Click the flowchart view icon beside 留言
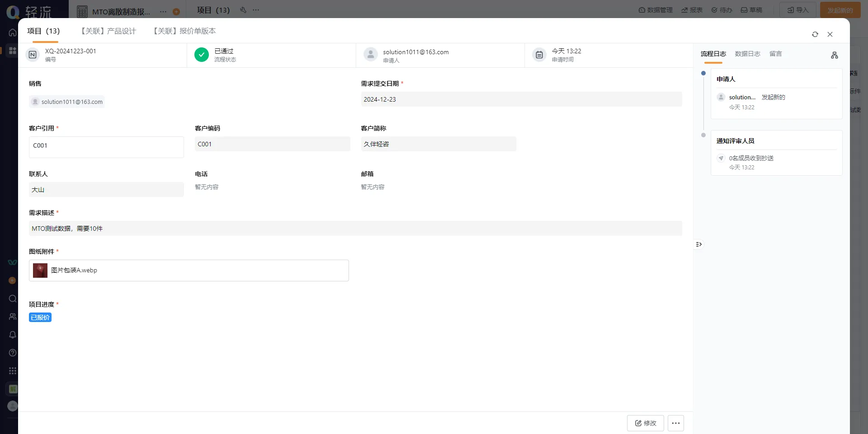 tap(834, 55)
